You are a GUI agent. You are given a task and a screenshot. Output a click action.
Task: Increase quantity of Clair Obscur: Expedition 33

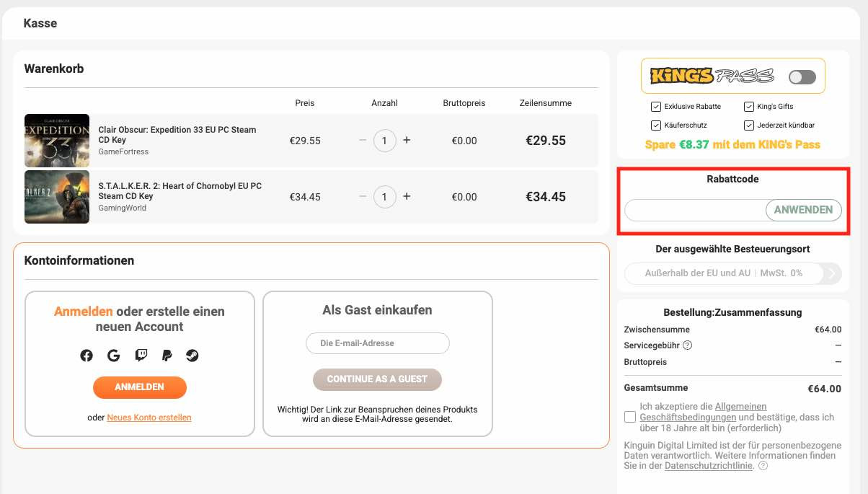tap(407, 140)
